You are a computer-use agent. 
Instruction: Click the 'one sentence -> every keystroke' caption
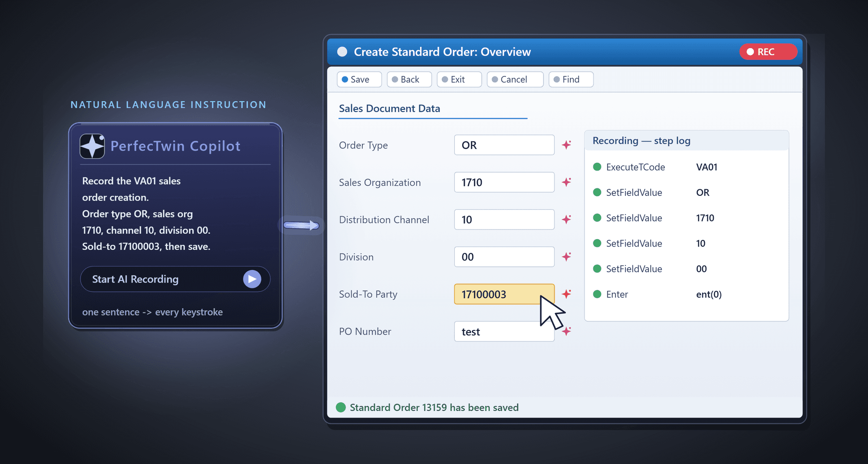tap(152, 312)
